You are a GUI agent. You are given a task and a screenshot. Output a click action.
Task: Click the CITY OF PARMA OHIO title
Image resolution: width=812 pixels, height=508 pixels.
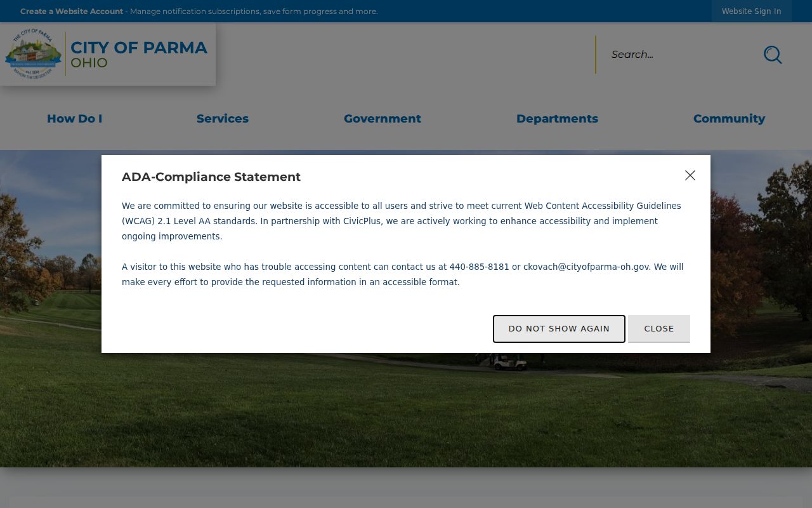(139, 55)
